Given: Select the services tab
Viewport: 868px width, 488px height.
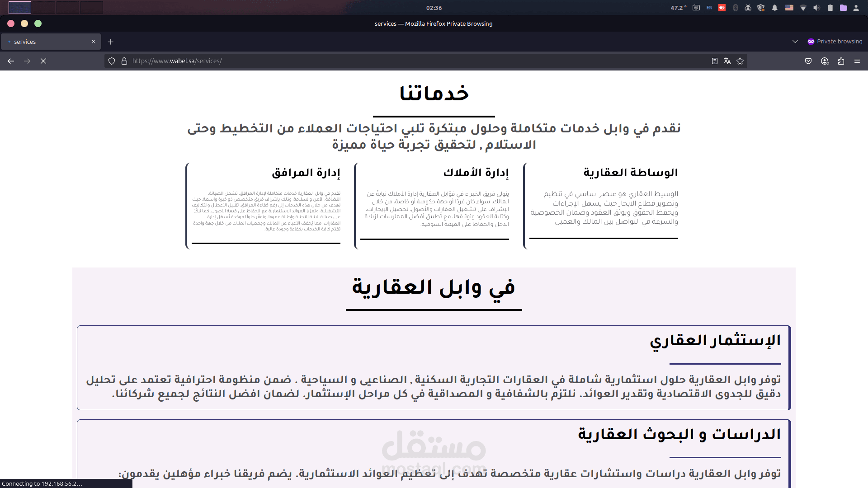Looking at the screenshot, I should point(51,42).
